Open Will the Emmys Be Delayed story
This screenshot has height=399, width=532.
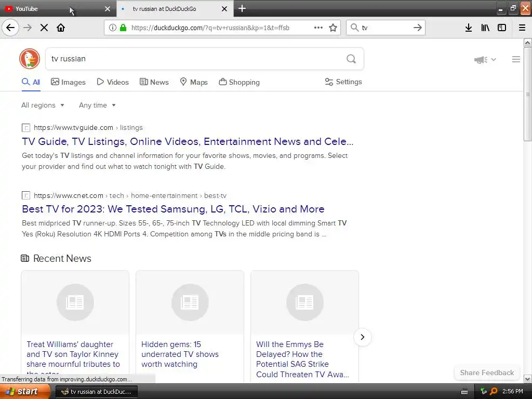pyautogui.click(x=302, y=359)
